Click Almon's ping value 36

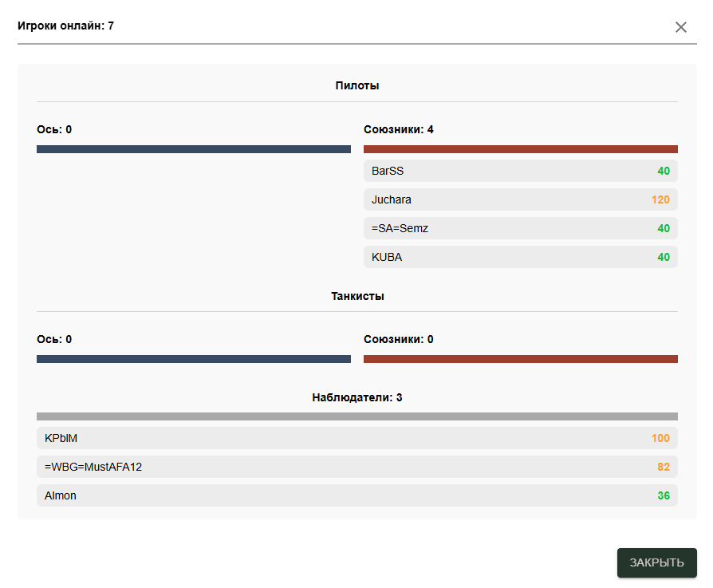click(x=664, y=495)
